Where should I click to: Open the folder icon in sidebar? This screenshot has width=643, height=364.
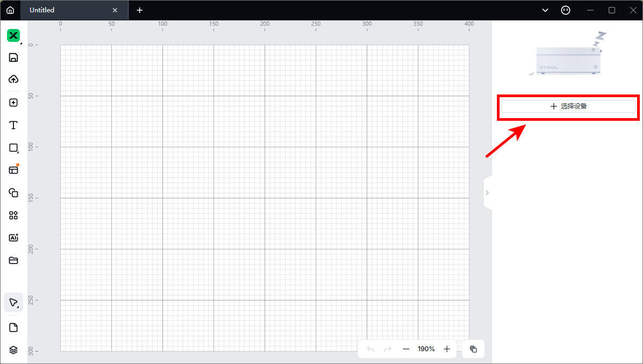[x=13, y=260]
